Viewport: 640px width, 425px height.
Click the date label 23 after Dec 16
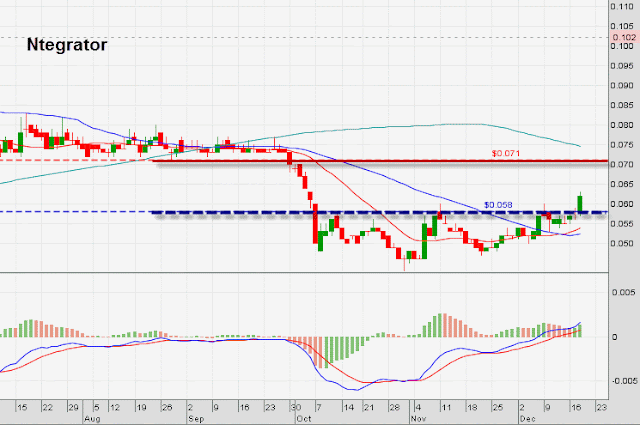coord(602,407)
